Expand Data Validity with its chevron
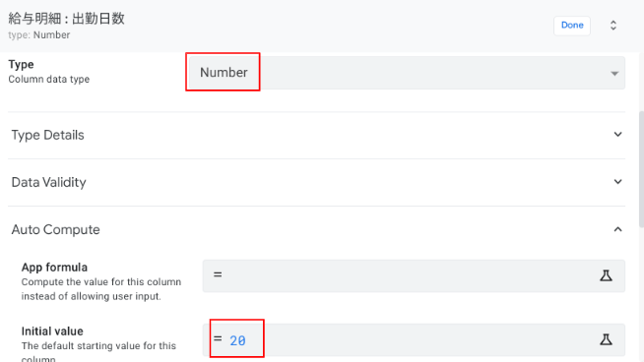644x362 pixels. click(617, 181)
